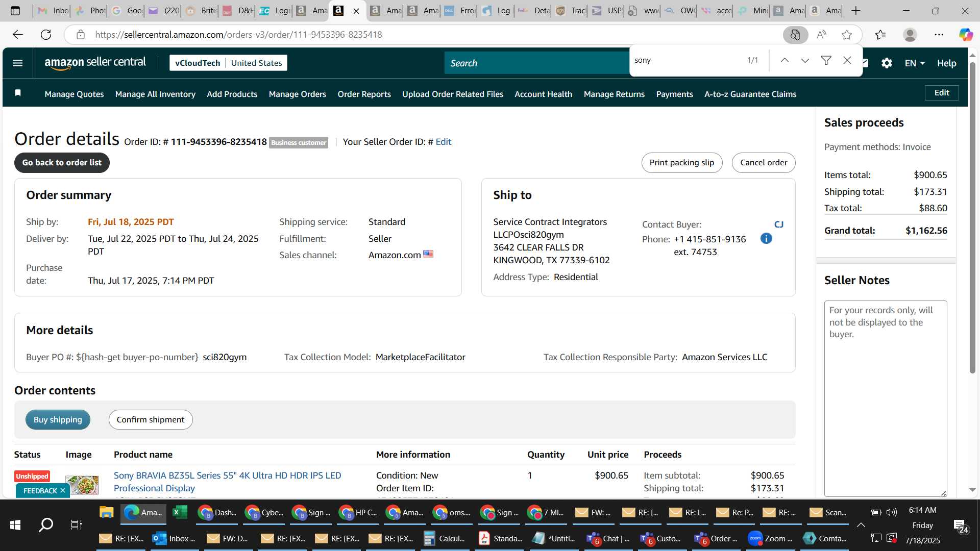This screenshot has height=551, width=980.
Task: Open Order Reports
Action: click(x=364, y=94)
